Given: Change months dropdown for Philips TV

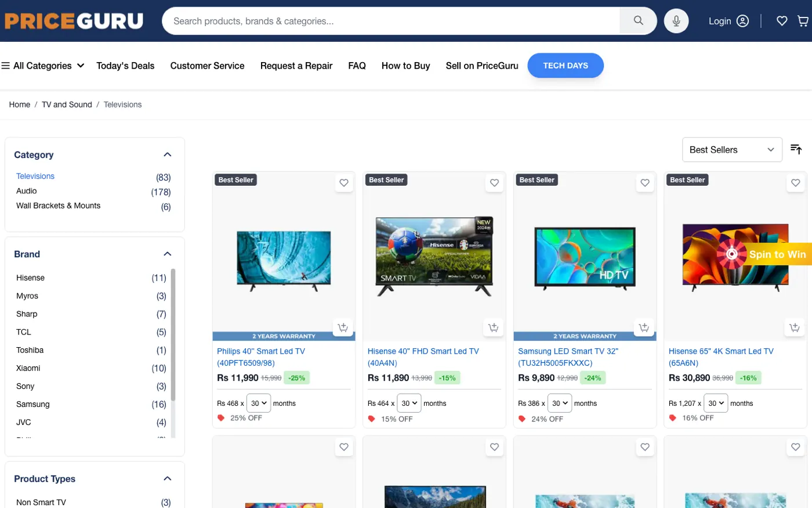Looking at the screenshot, I should (x=259, y=403).
